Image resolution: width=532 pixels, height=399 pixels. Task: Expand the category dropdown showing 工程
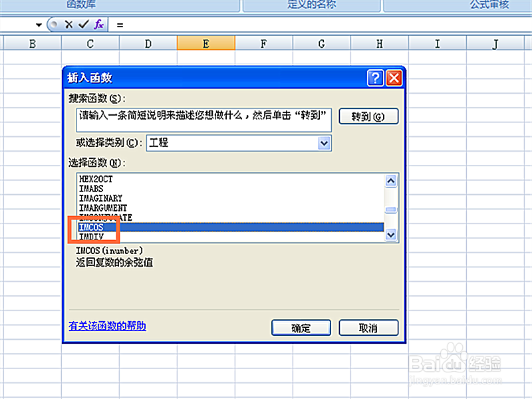point(324,143)
